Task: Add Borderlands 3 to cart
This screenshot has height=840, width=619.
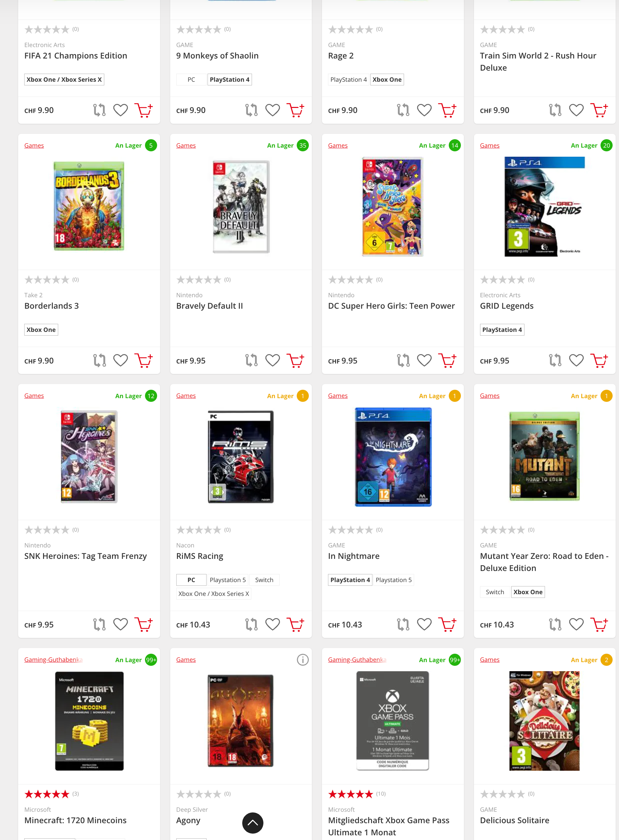Action: 144,360
